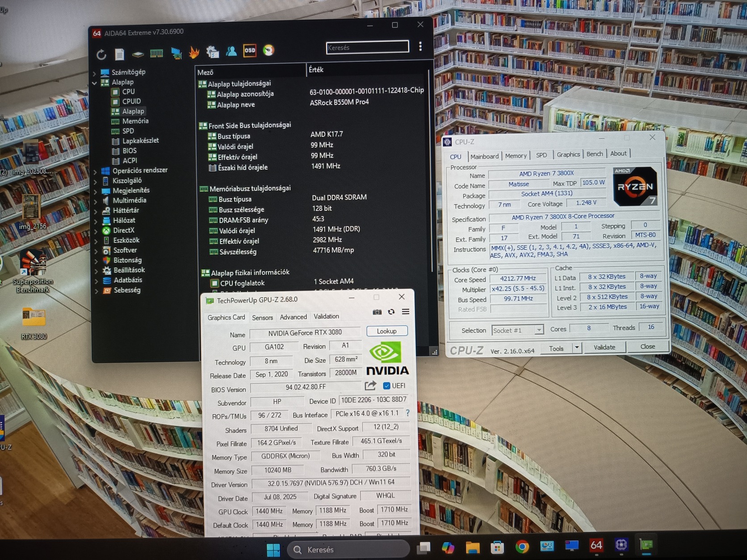747x560 pixels.
Task: Click the Validate button in CPU-Z
Action: coord(604,347)
